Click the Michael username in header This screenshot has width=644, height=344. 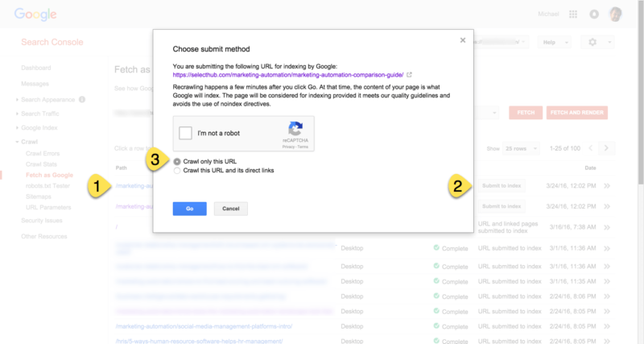548,14
